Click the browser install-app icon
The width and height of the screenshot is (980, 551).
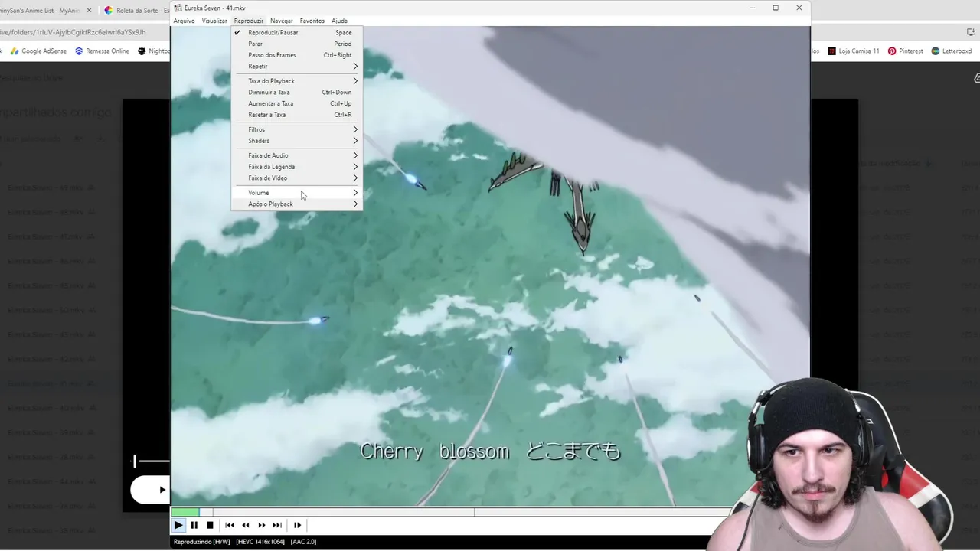(x=971, y=32)
